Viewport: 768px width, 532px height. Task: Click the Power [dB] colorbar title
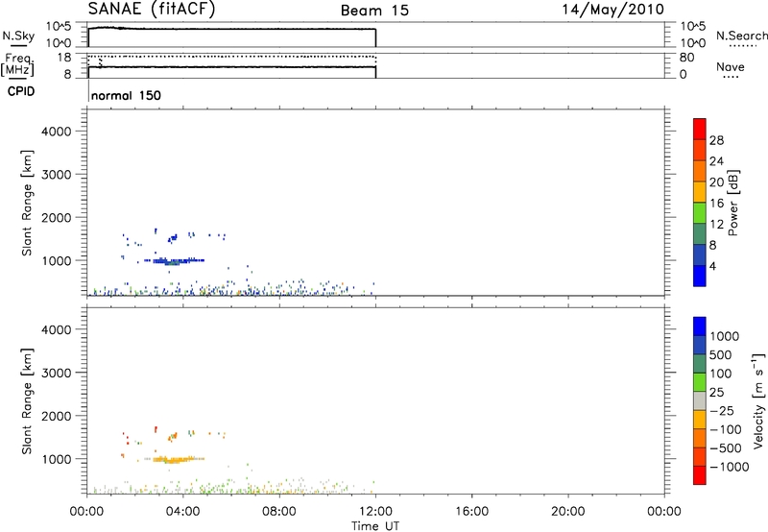tap(732, 203)
